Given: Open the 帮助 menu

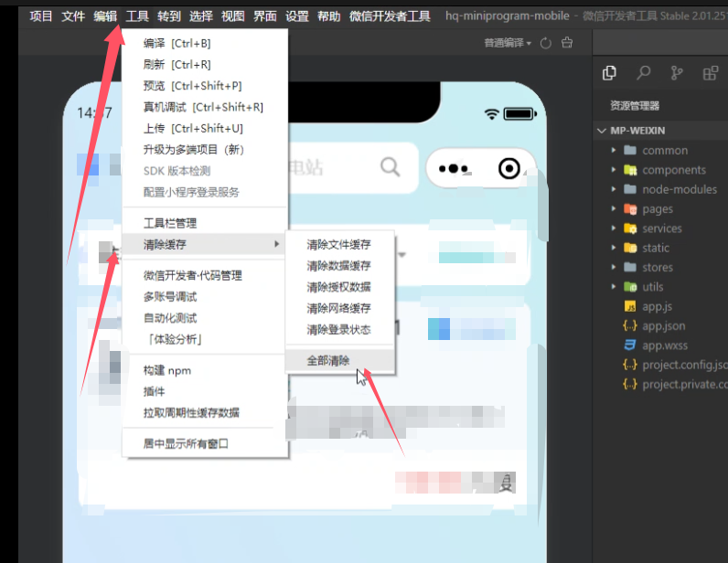Looking at the screenshot, I should pyautogui.click(x=329, y=16).
